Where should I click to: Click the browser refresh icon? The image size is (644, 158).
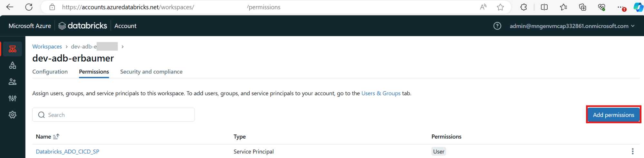29,7
